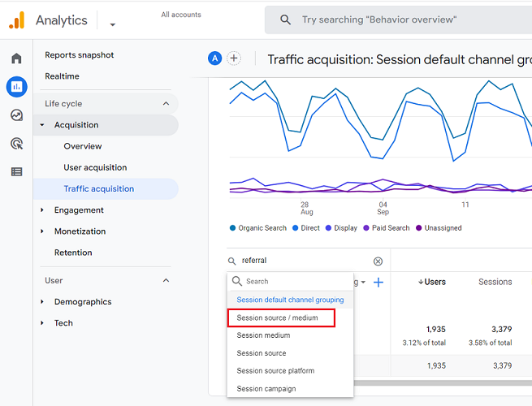Go to User acquisition report
Viewport: 532px width, 406px height.
click(95, 167)
